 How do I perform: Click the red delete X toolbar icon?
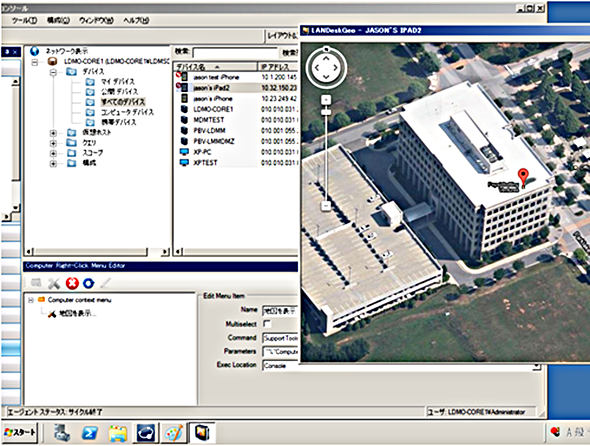point(72,283)
